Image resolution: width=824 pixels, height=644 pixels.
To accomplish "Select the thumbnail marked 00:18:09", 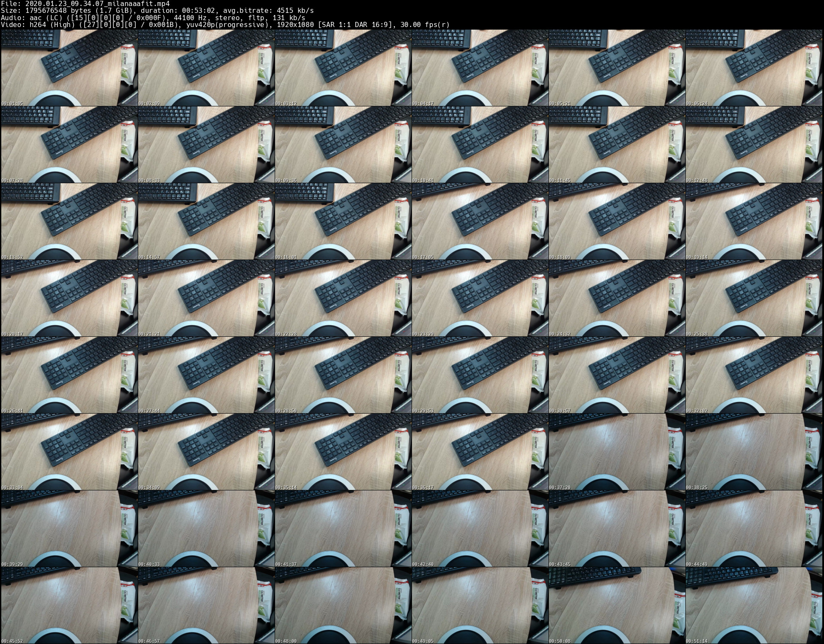I will click(617, 221).
